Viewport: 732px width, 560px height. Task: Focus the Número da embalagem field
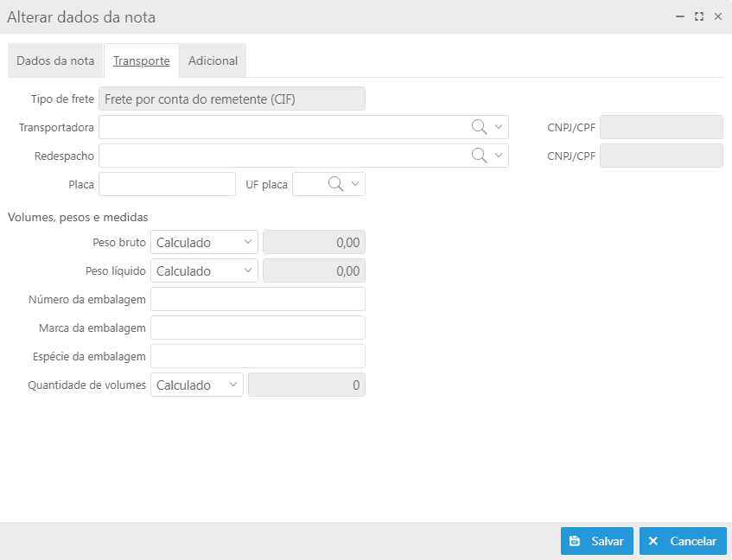click(258, 299)
